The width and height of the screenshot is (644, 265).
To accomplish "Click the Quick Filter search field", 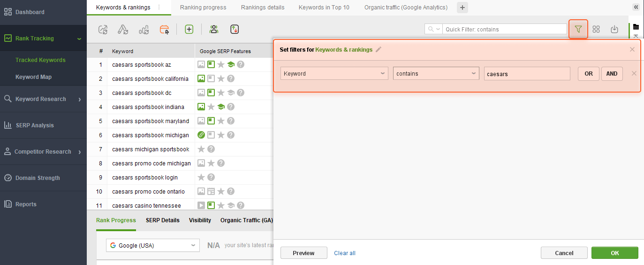I will 505,29.
